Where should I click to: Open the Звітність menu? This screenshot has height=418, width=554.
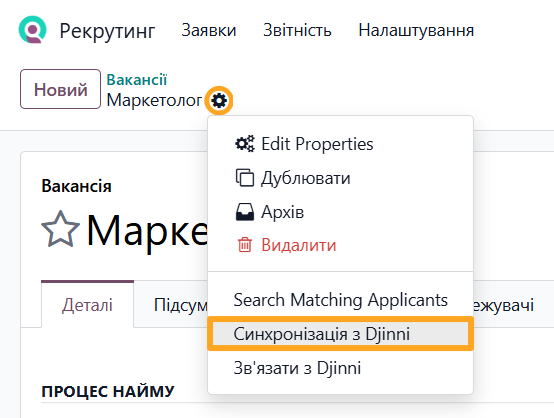coord(297,30)
